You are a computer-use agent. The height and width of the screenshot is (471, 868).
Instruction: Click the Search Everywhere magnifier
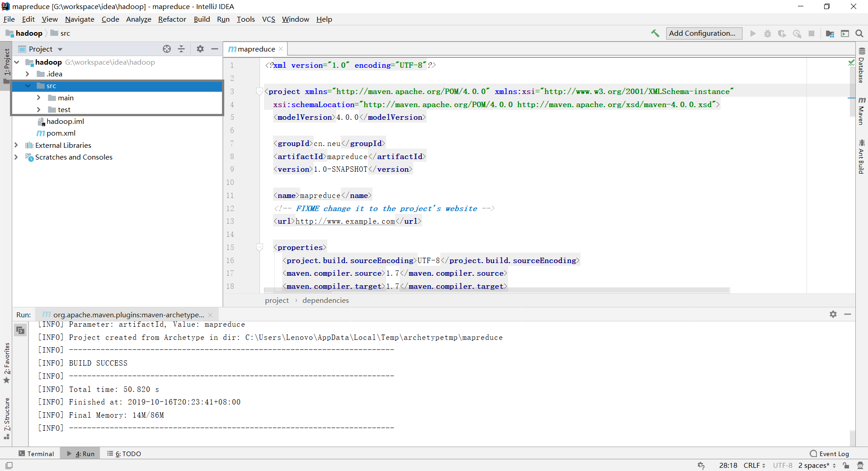coord(859,33)
